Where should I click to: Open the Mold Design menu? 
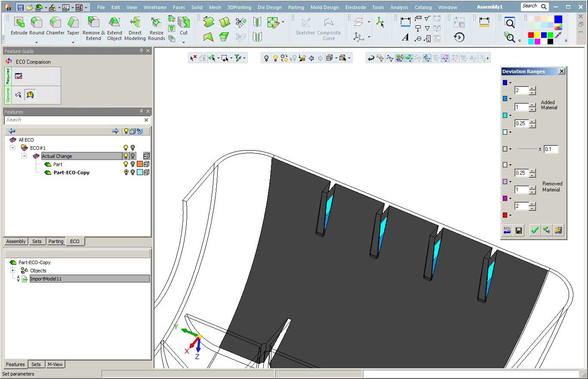pyautogui.click(x=325, y=7)
